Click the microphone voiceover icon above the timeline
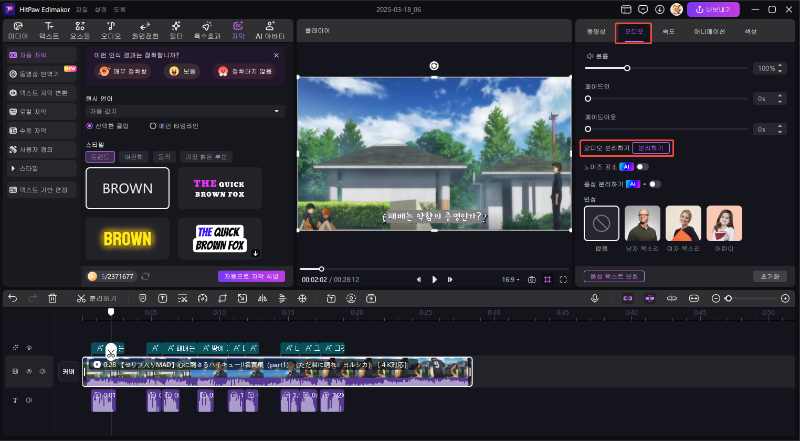The width and height of the screenshot is (800, 441). pos(594,298)
